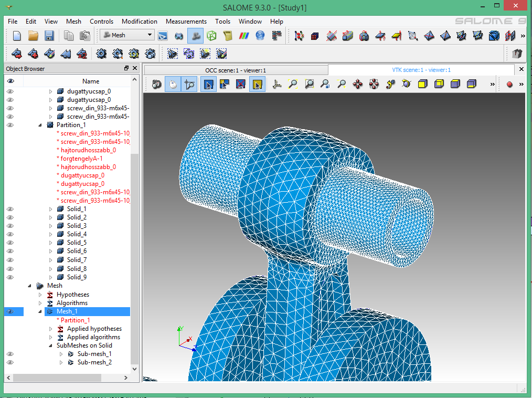The width and height of the screenshot is (532, 398).
Task: Activate the Geometry module icon
Action: pos(179,36)
